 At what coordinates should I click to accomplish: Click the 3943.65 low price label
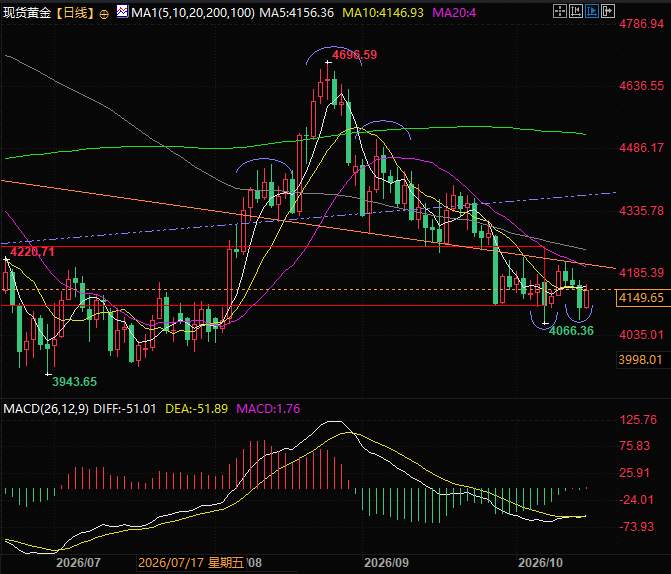(x=74, y=381)
